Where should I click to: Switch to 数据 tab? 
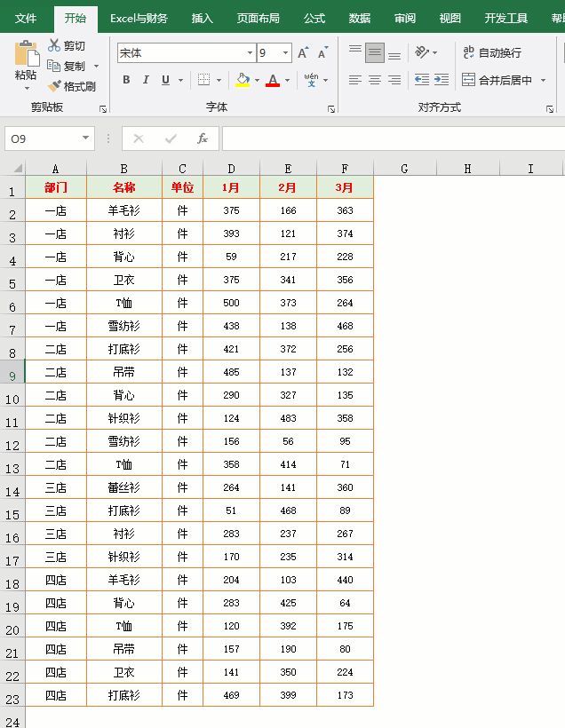[x=360, y=18]
